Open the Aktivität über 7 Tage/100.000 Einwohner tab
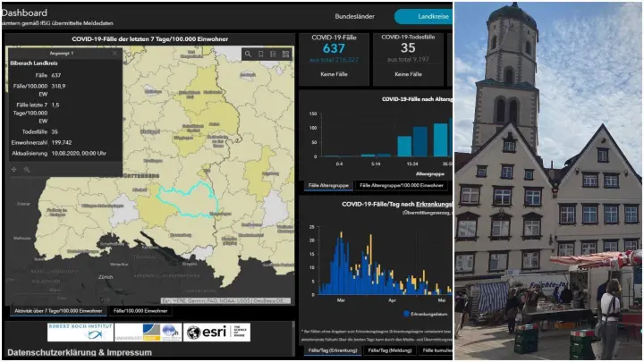644x362 pixels. pos(57,310)
